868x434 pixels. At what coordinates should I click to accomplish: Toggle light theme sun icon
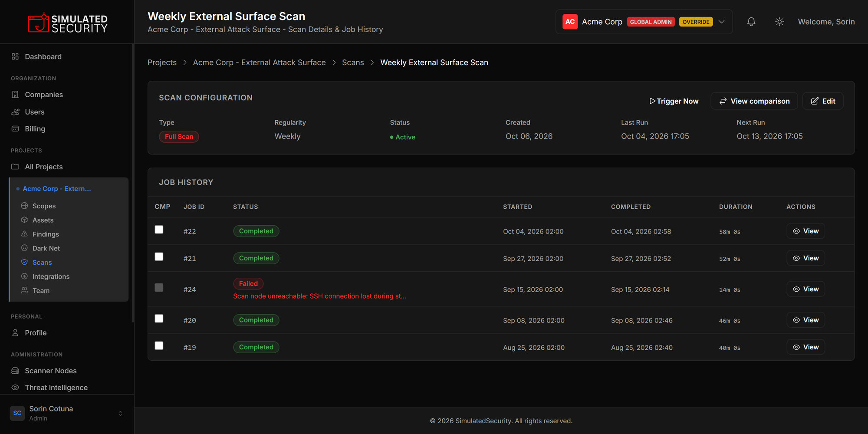click(779, 22)
